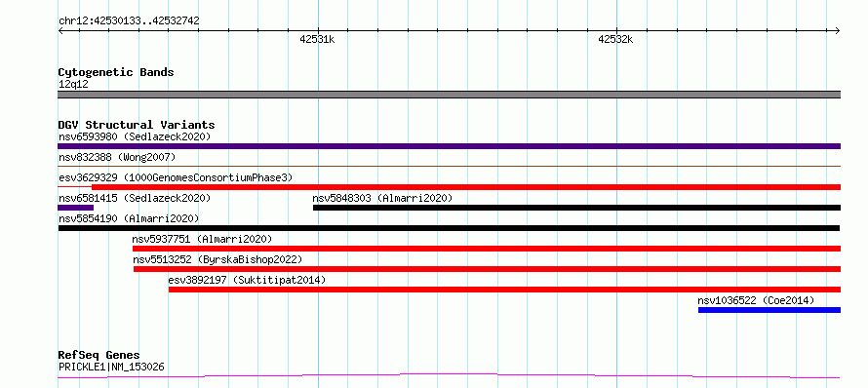Select the red nsv5513252 variant bar

(487, 269)
